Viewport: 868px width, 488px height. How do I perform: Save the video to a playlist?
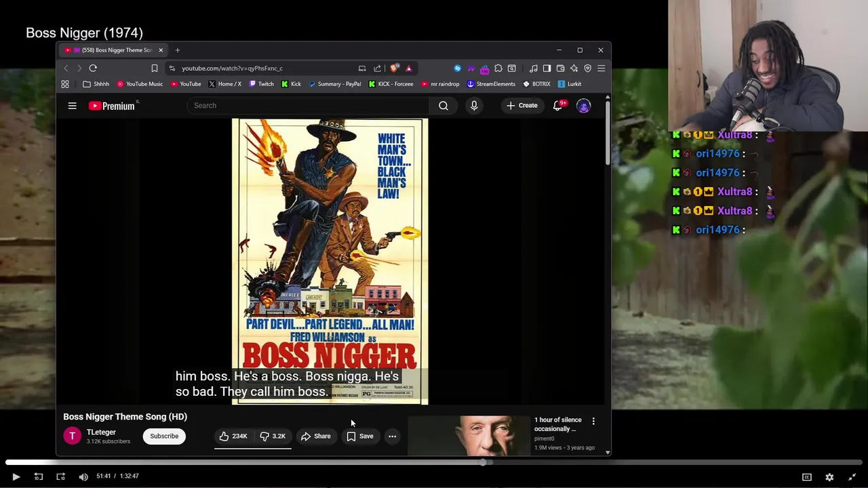[x=360, y=436]
